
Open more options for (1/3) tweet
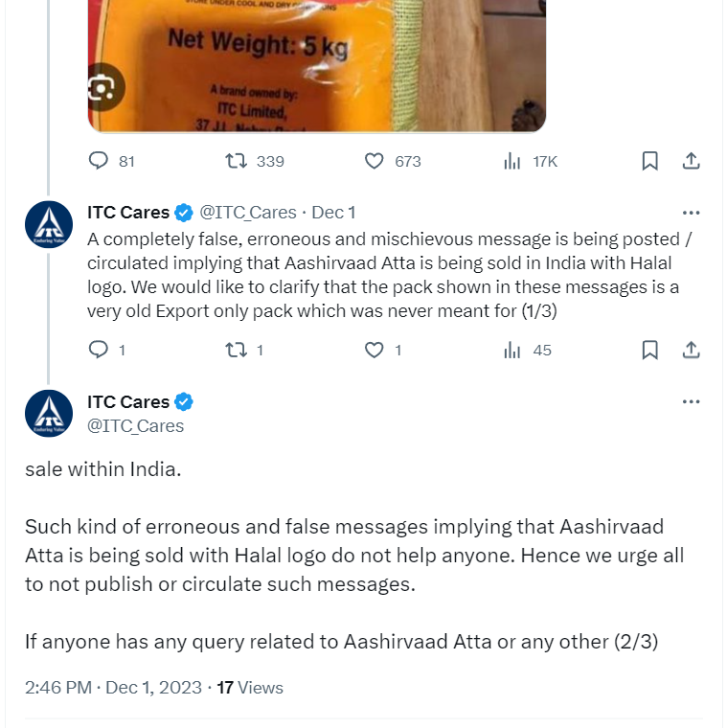point(691,213)
